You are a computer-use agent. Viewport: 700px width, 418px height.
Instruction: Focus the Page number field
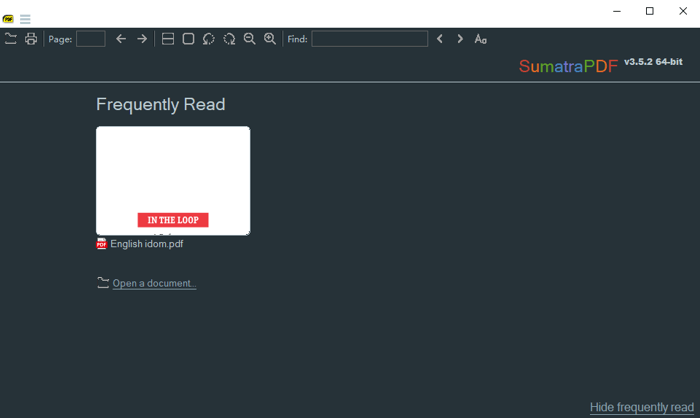point(91,39)
